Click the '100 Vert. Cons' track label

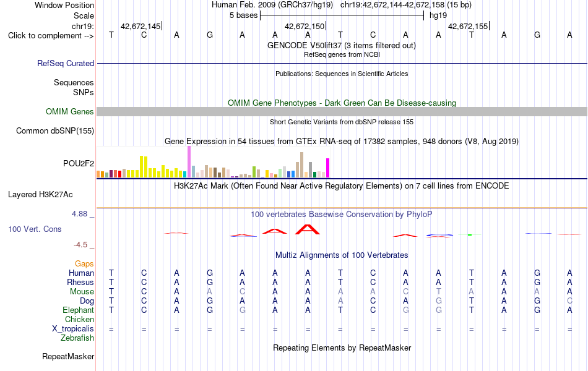click(x=35, y=229)
